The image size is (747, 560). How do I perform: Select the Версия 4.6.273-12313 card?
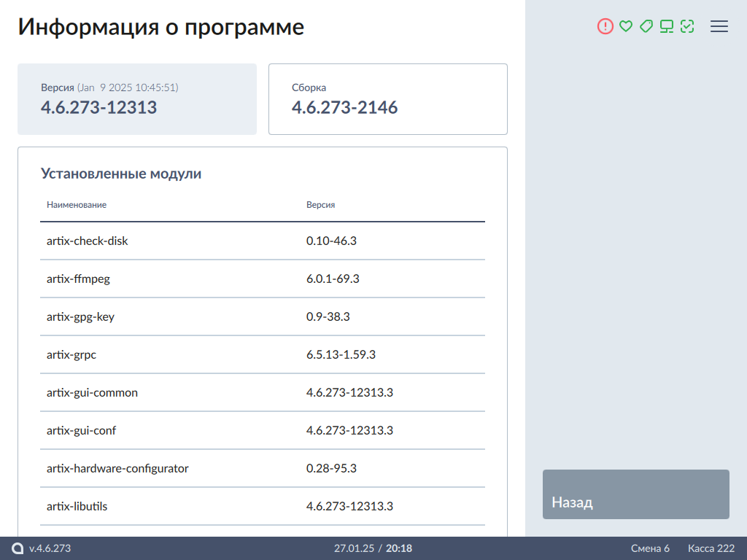137,99
